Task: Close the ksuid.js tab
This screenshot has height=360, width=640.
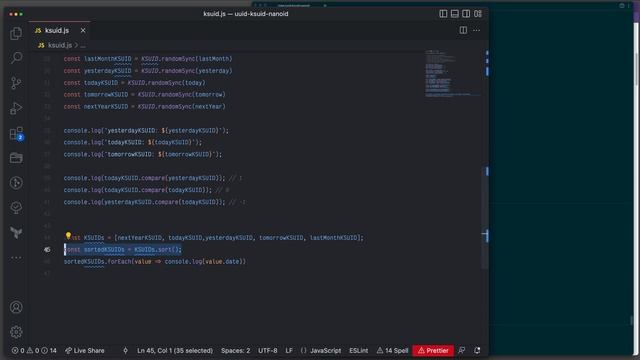Action: coord(83,31)
